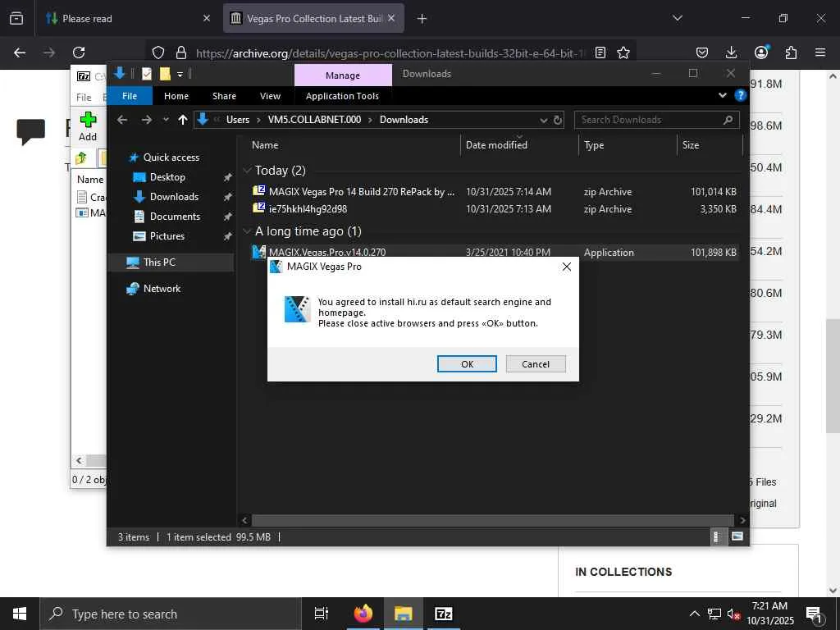The height and width of the screenshot is (630, 840).
Task: Switch to the View ribbon tab
Action: 270,96
